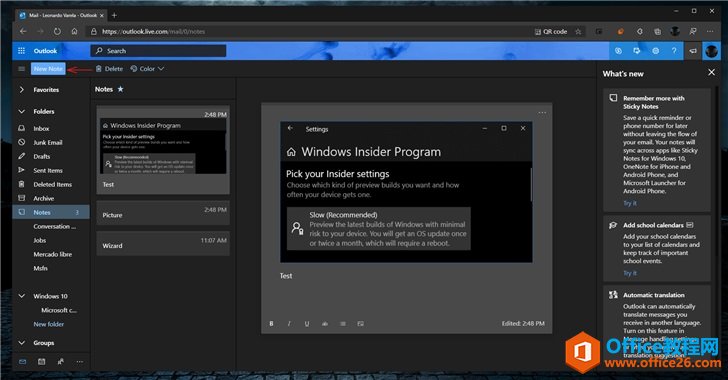Insert an image into the note

point(360,323)
